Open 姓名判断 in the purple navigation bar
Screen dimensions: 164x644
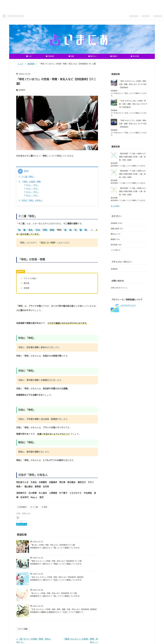(x=134, y=56)
